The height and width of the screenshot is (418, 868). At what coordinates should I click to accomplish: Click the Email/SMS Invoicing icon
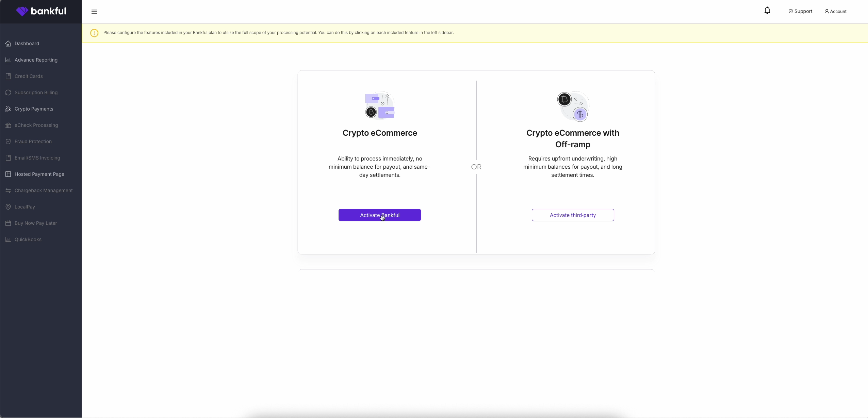coord(8,158)
